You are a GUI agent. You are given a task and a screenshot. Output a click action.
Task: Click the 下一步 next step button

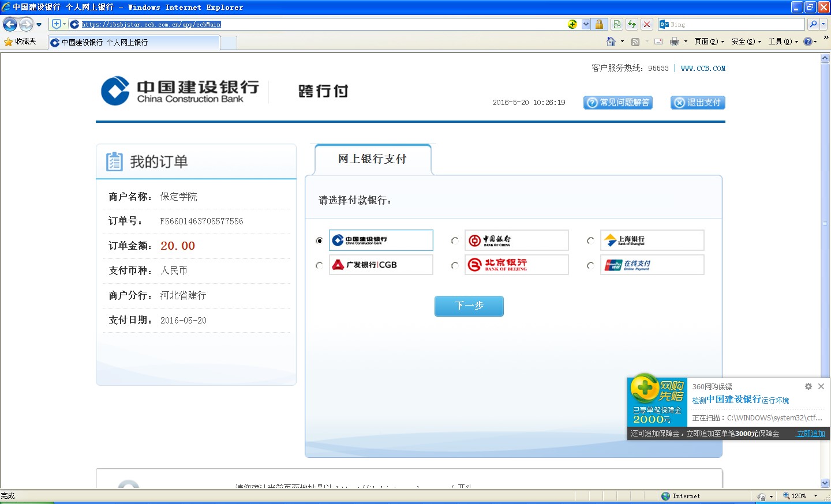pos(469,306)
